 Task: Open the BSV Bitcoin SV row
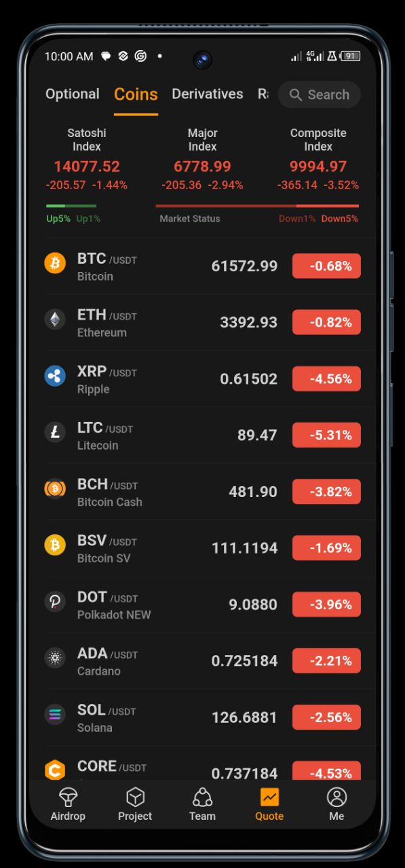[x=202, y=548]
